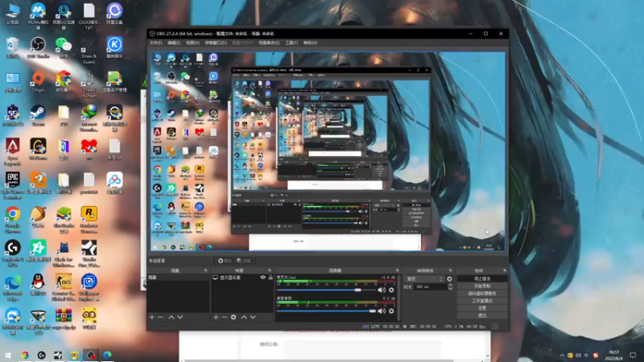
Task: Open the Origin desktop shortcut
Action: click(38, 82)
